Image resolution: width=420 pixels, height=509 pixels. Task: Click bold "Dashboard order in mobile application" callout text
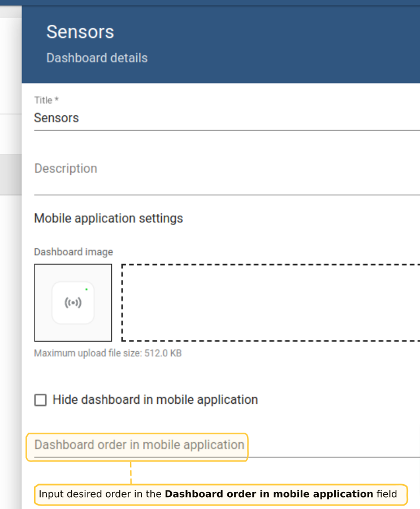point(269,494)
